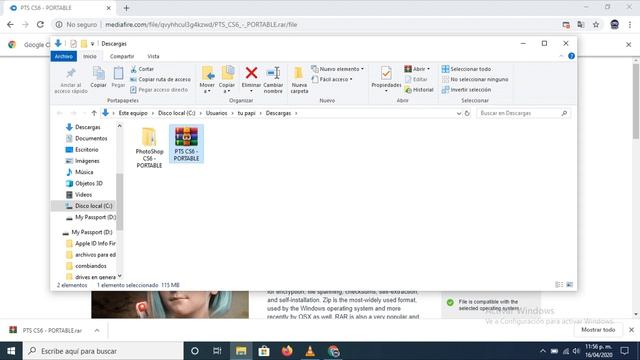Open Firefox from the taskbar
Screen dimensions: 640x360
[287, 351]
